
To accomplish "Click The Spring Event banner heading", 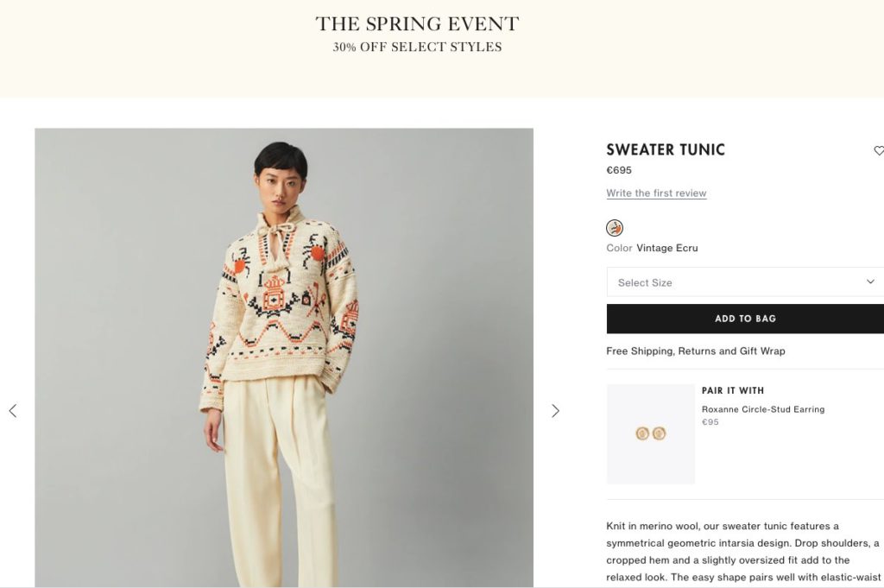I will pos(417,24).
